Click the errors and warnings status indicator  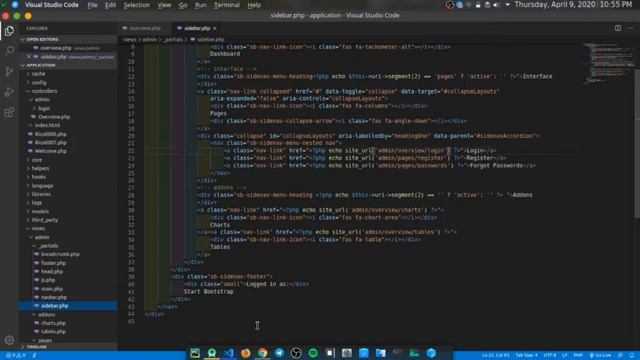(x=16, y=356)
